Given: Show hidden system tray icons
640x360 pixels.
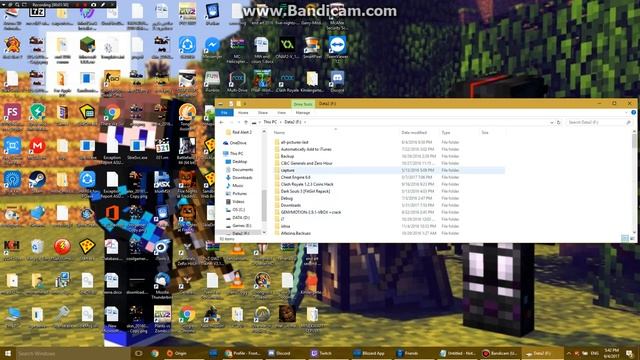Looking at the screenshot, I should (x=569, y=353).
